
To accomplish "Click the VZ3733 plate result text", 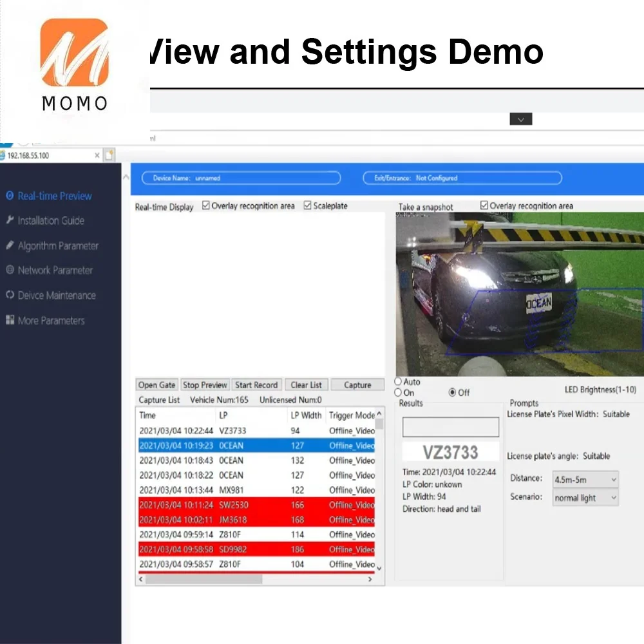I will coord(451,452).
